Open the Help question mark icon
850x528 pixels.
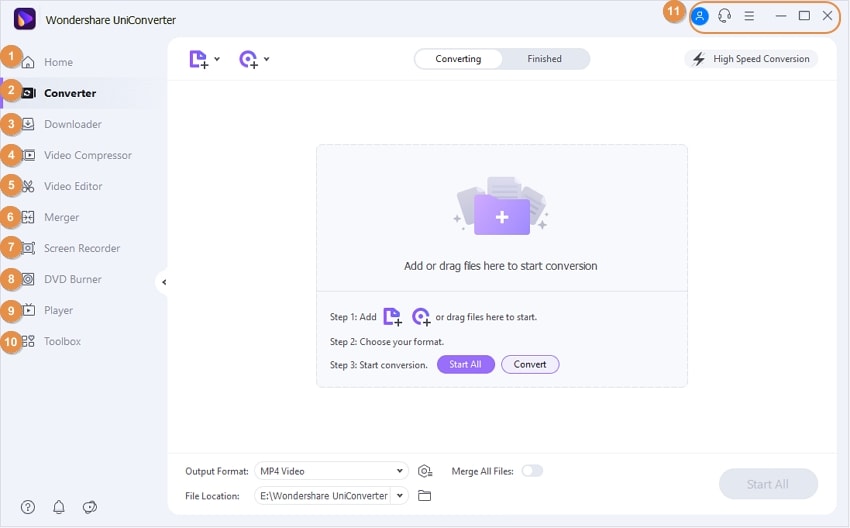coord(28,507)
